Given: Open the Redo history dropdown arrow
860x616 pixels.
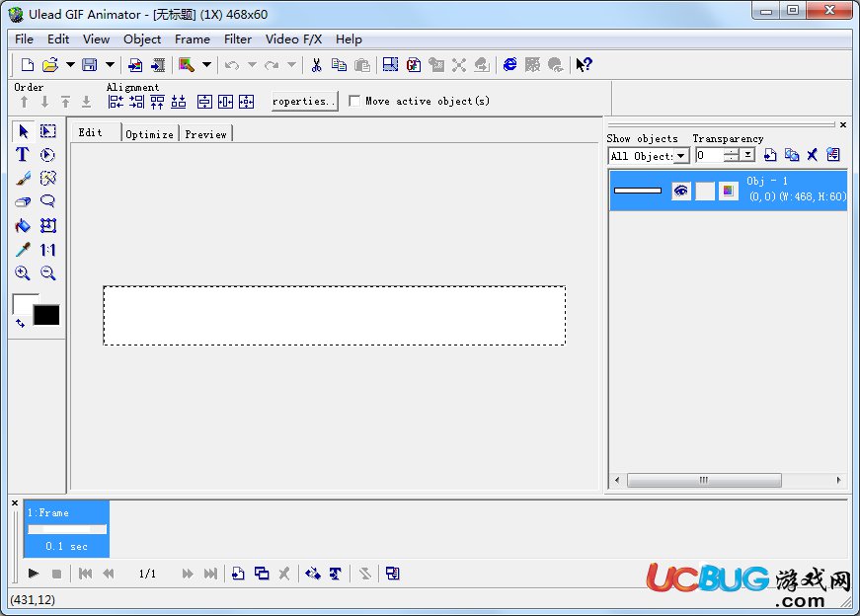Looking at the screenshot, I should (291, 65).
